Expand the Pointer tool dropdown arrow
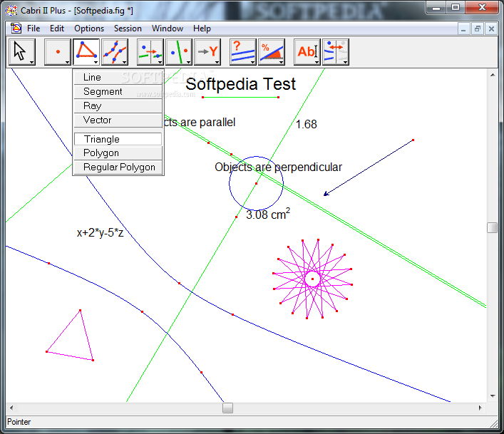The image size is (504, 434). [32, 62]
